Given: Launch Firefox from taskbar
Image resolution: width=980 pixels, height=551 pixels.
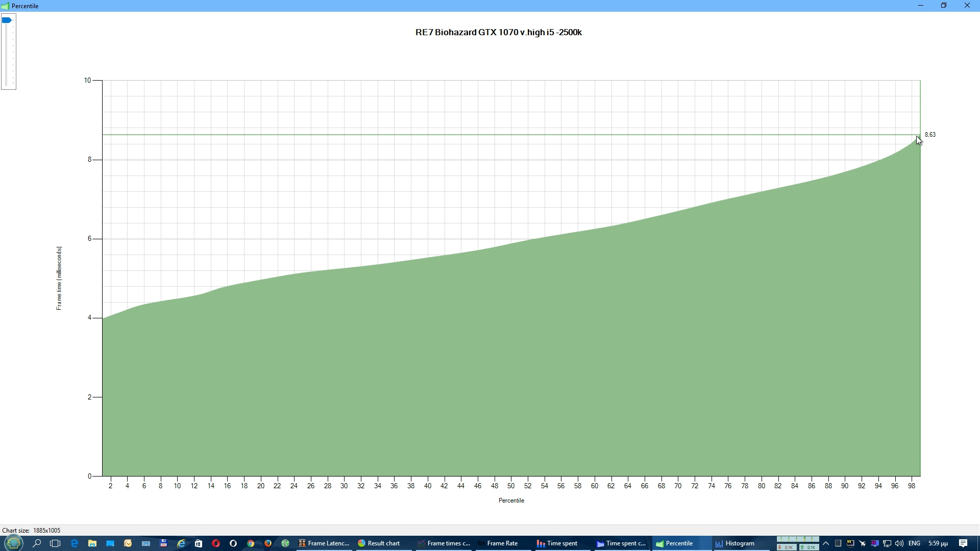Looking at the screenshot, I should tap(268, 543).
